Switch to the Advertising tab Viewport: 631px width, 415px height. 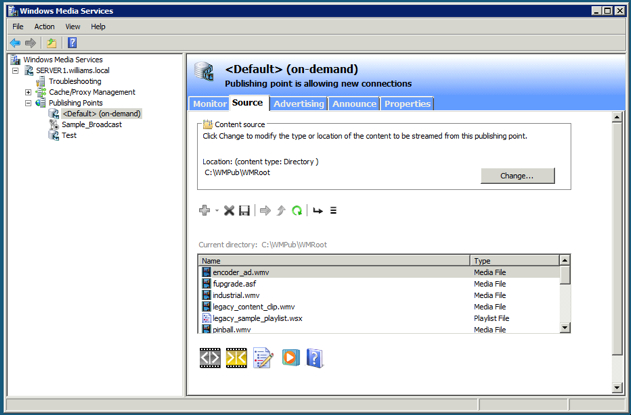pyautogui.click(x=299, y=104)
